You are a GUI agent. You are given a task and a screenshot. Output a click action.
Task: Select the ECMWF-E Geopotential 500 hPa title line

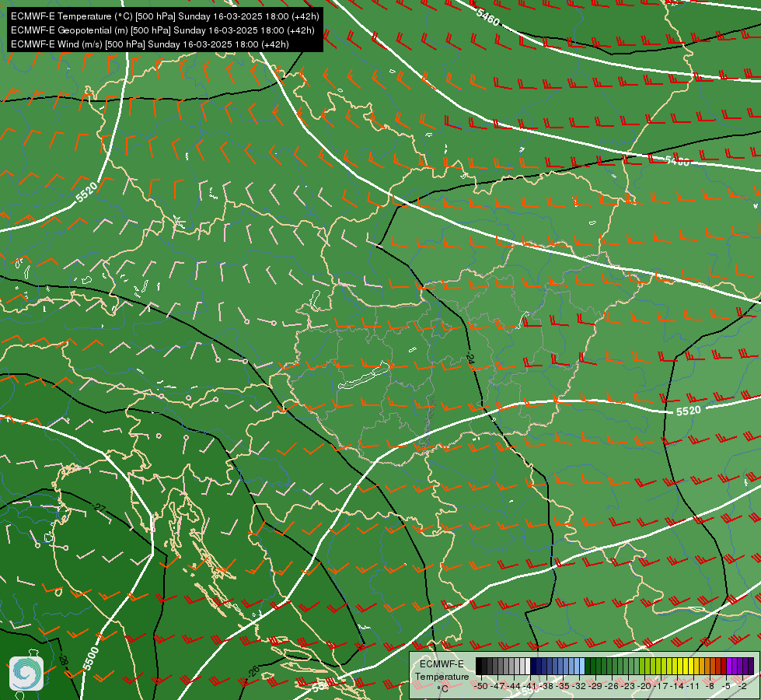tap(162, 30)
